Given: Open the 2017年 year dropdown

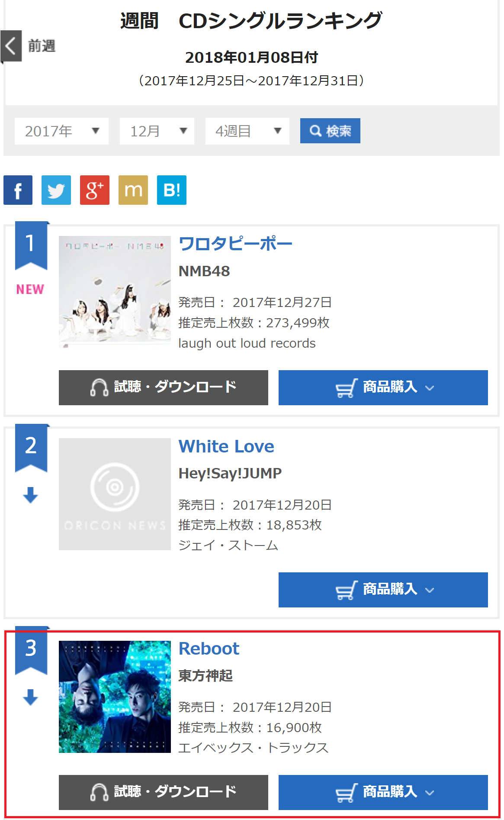Looking at the screenshot, I should [61, 131].
